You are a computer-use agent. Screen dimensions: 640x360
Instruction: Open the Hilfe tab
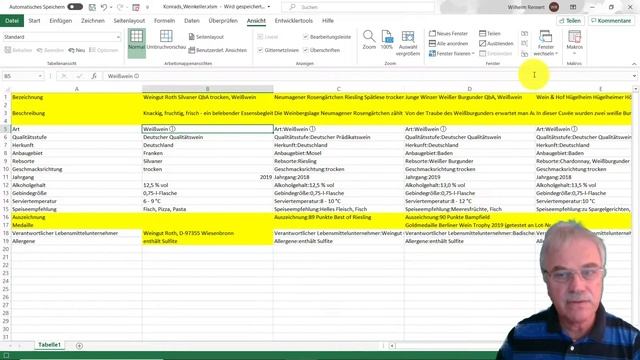coord(328,20)
